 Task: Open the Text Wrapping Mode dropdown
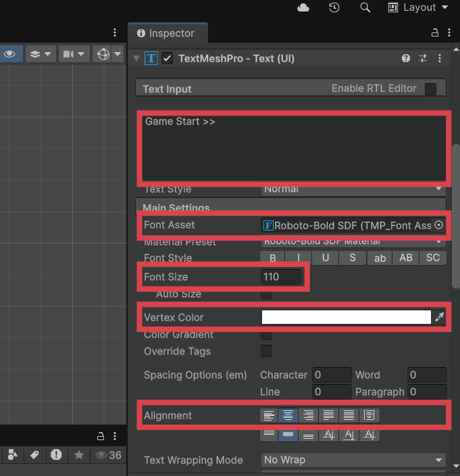pos(354,460)
